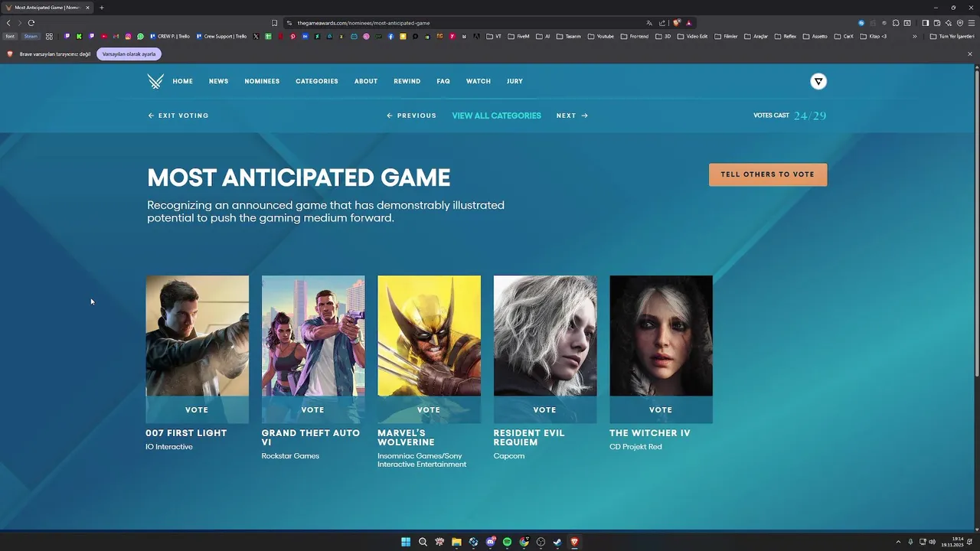The image size is (980, 551).
Task: Open the browser hamburger menu
Action: (x=972, y=23)
